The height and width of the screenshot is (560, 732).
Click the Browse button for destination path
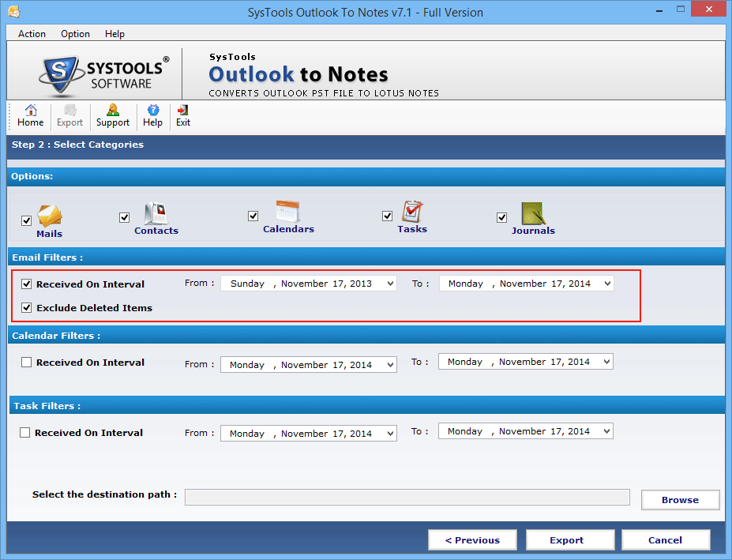tap(679, 499)
